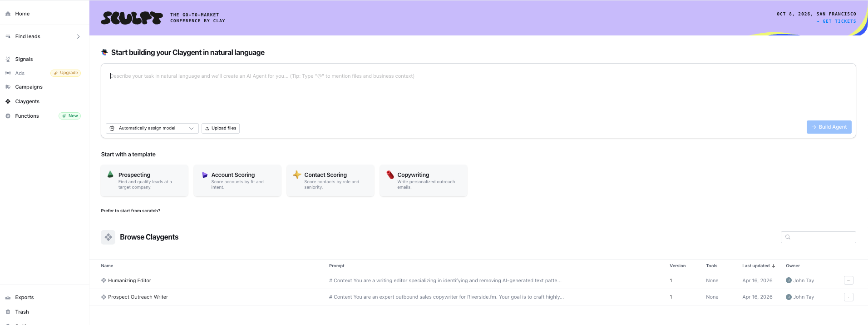868x325 pixels.
Task: Click the Upload files button
Action: point(221,128)
